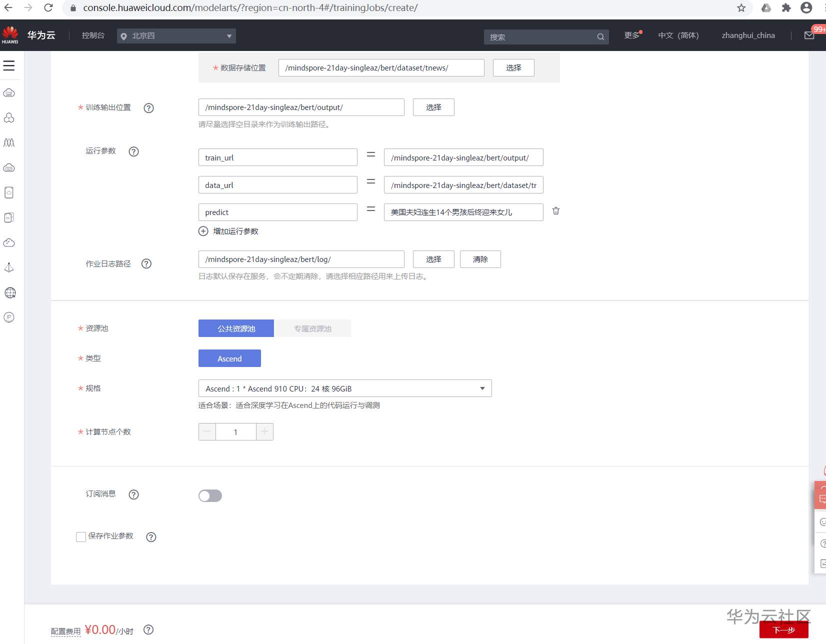Open the browser profile icon
Image resolution: width=826 pixels, height=644 pixels.
[x=806, y=7]
